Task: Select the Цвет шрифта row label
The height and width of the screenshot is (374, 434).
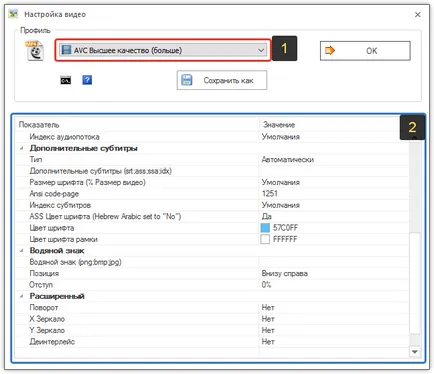Action: point(52,228)
